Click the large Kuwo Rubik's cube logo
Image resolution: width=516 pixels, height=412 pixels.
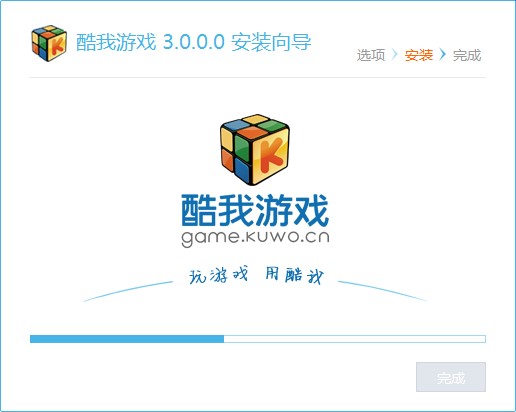coord(255,150)
